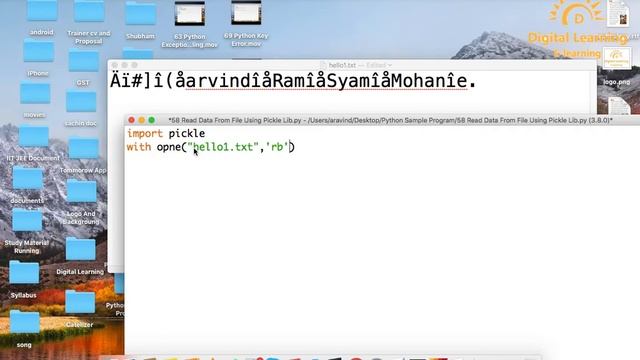The height and width of the screenshot is (360, 640).
Task: Open the movies folder
Action: click(x=35, y=93)
